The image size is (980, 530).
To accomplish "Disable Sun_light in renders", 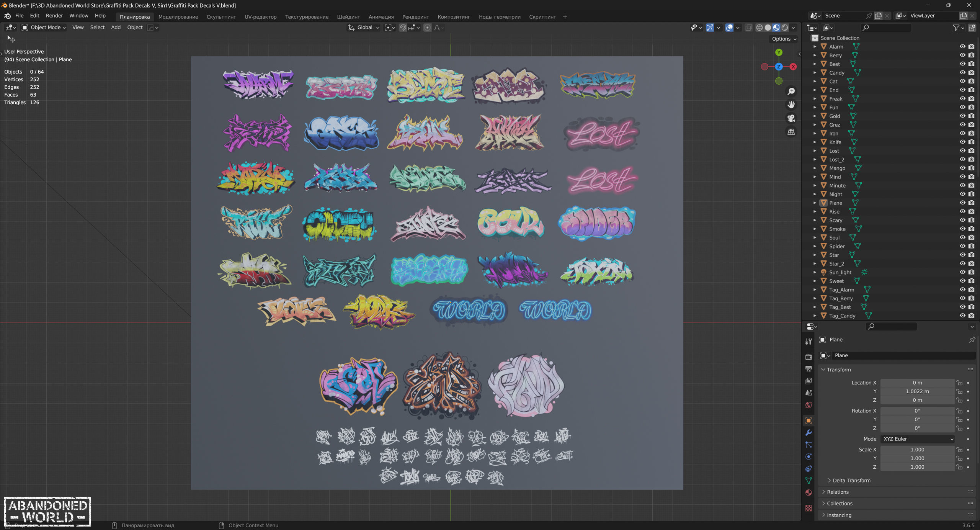I will click(971, 272).
